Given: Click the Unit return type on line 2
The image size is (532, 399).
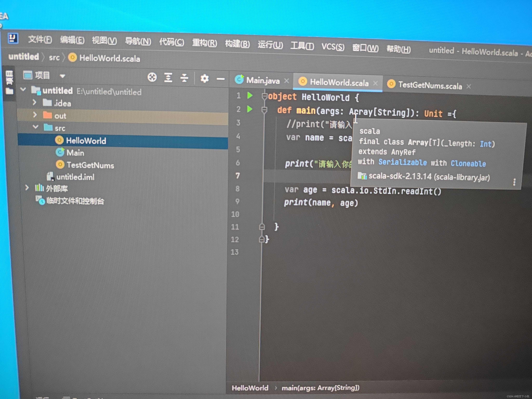Looking at the screenshot, I should (433, 113).
